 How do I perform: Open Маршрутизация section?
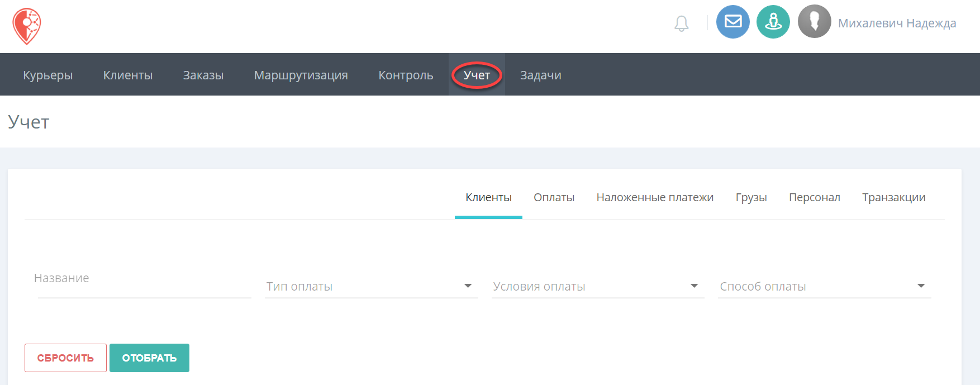(301, 75)
